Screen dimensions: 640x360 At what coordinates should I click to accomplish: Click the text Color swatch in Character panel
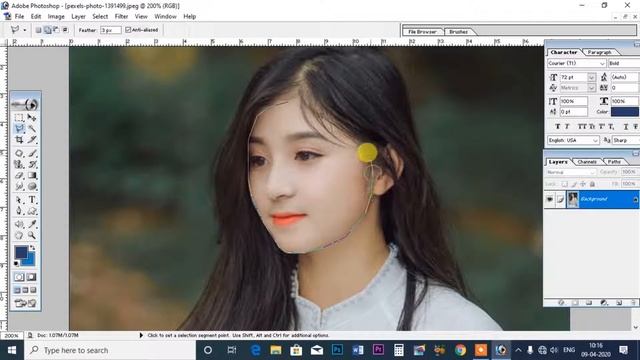tap(624, 112)
